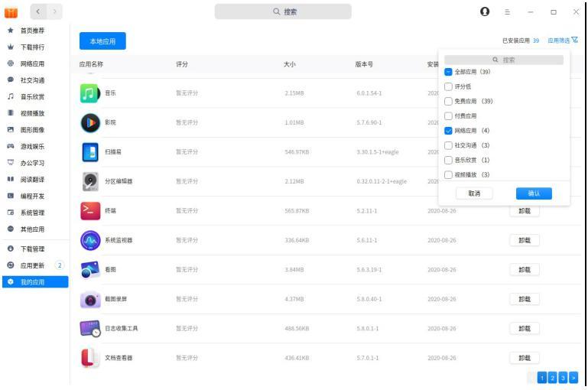Click the 终端 app icon

[90, 211]
